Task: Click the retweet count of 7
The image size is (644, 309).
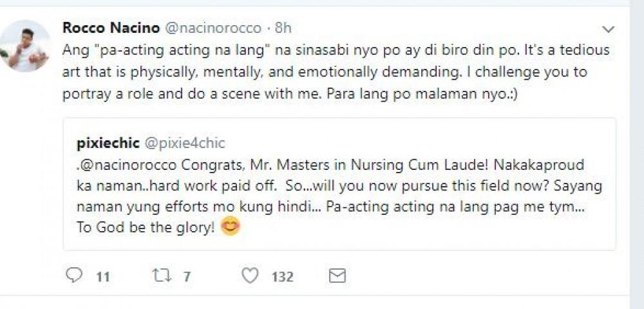Action: 187,277
